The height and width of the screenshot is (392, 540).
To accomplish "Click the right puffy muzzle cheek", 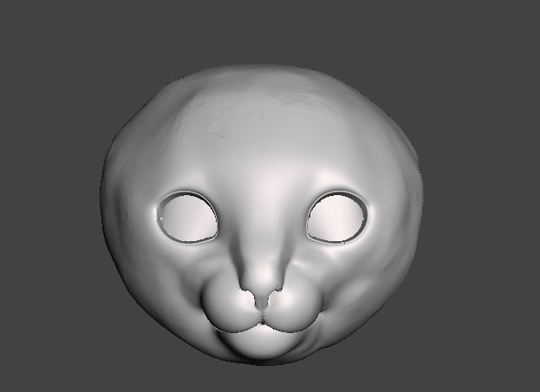I will click(291, 308).
